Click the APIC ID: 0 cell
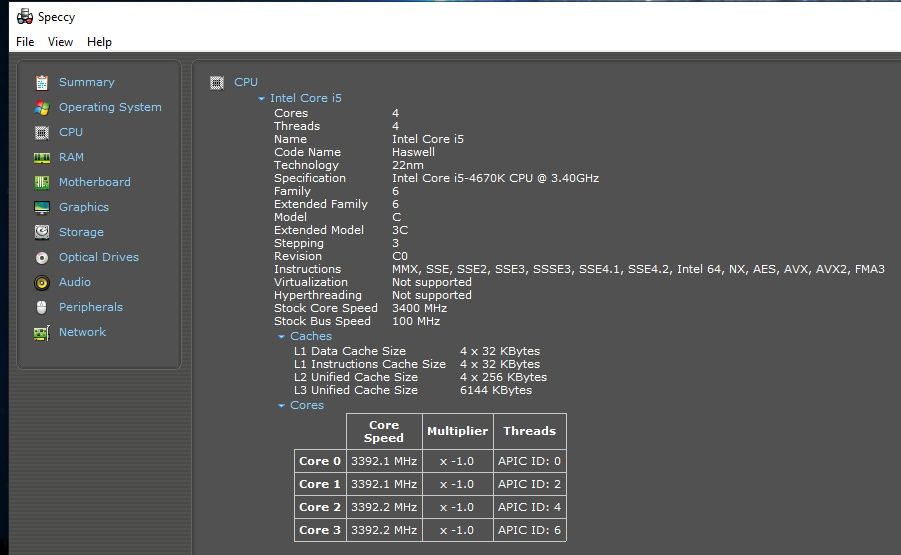The height and width of the screenshot is (555, 901). (x=530, y=461)
